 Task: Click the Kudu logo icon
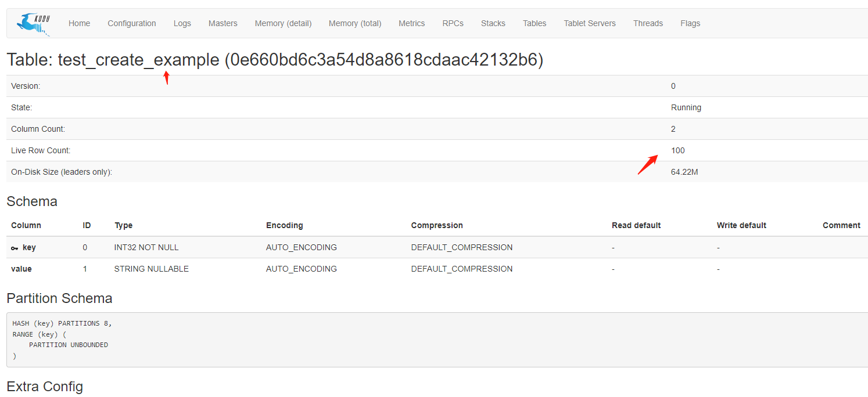coord(34,24)
